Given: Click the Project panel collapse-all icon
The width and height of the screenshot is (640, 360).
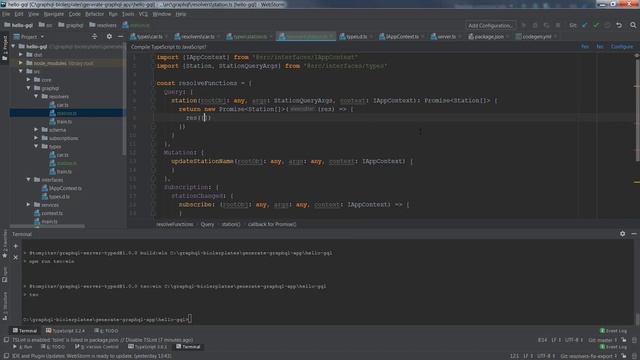Looking at the screenshot, I should tap(94, 36).
